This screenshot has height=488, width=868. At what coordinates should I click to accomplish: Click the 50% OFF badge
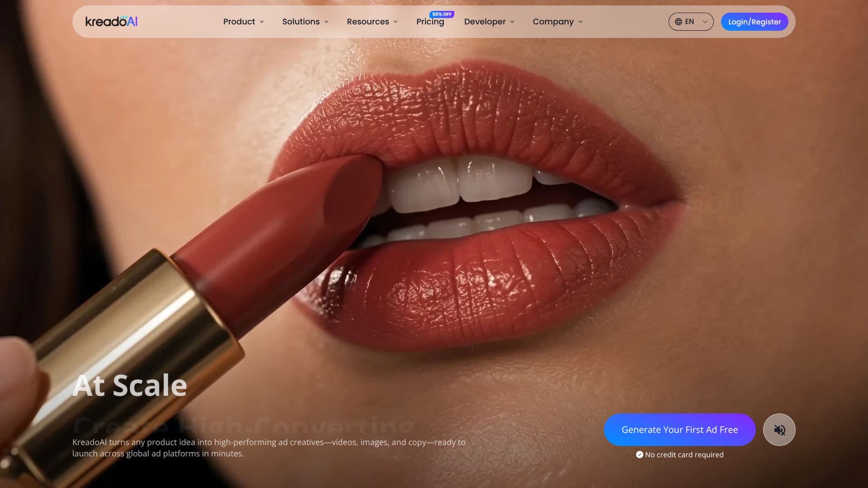[x=442, y=14]
